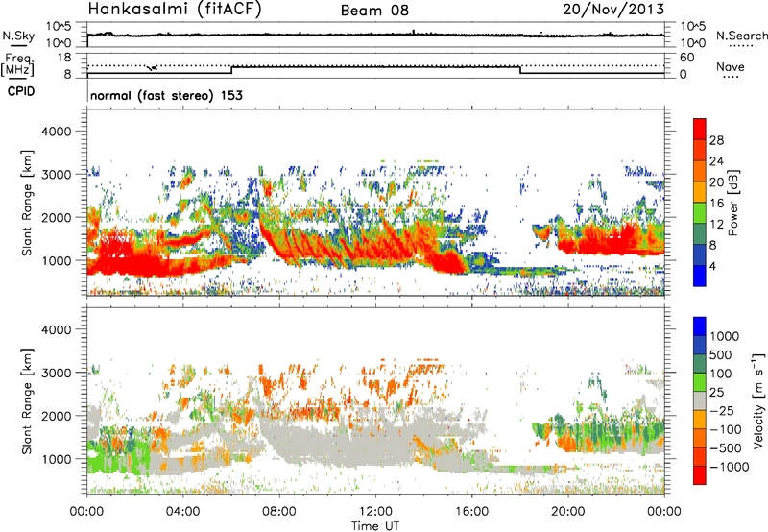This screenshot has height=532, width=768.
Task: Select the orange 20–24 dB Power colorbar segment
Action: click(x=700, y=172)
